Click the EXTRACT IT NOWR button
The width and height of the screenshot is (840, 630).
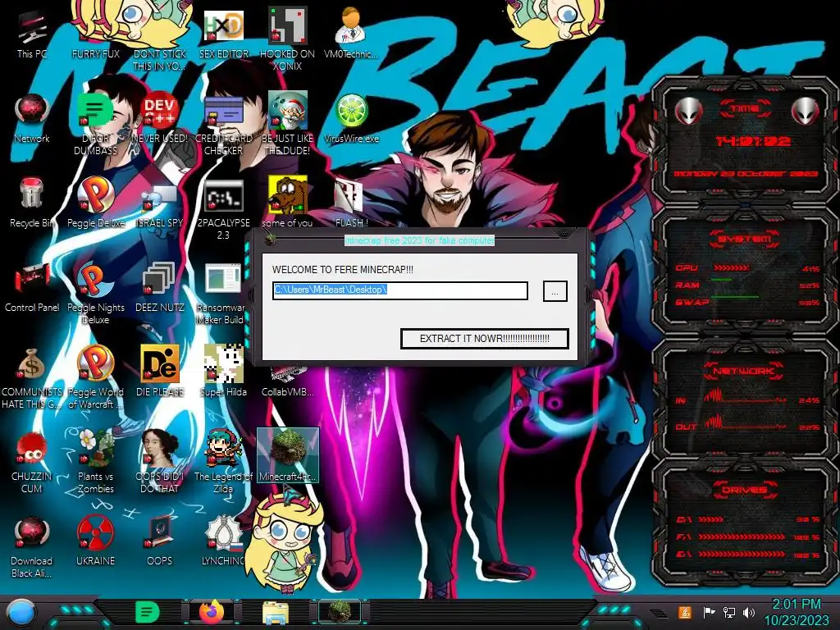[484, 339]
